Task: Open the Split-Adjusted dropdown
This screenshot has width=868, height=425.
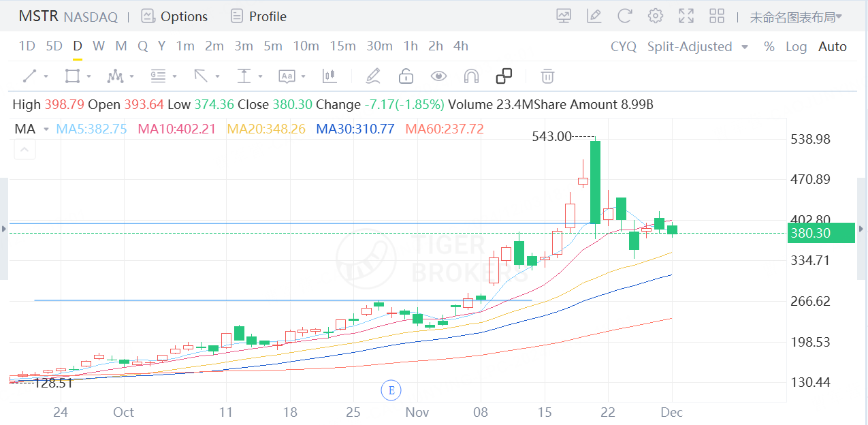Action: [698, 46]
